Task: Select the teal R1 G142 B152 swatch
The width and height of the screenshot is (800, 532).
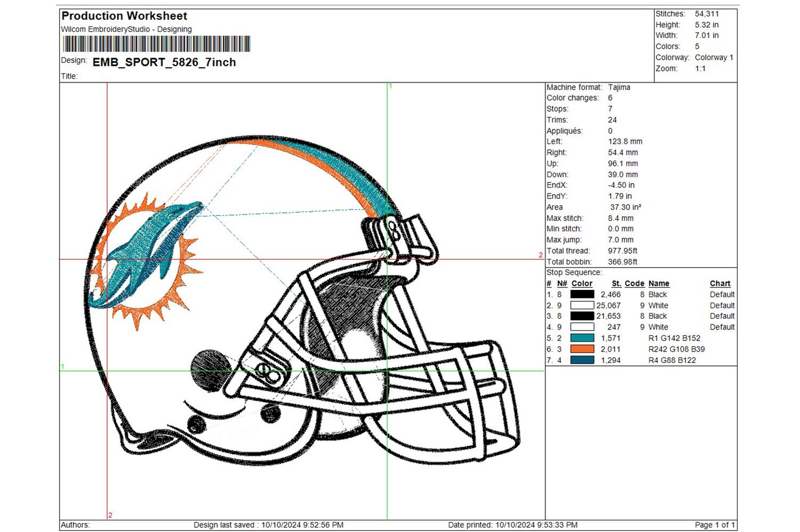Action: coord(582,338)
